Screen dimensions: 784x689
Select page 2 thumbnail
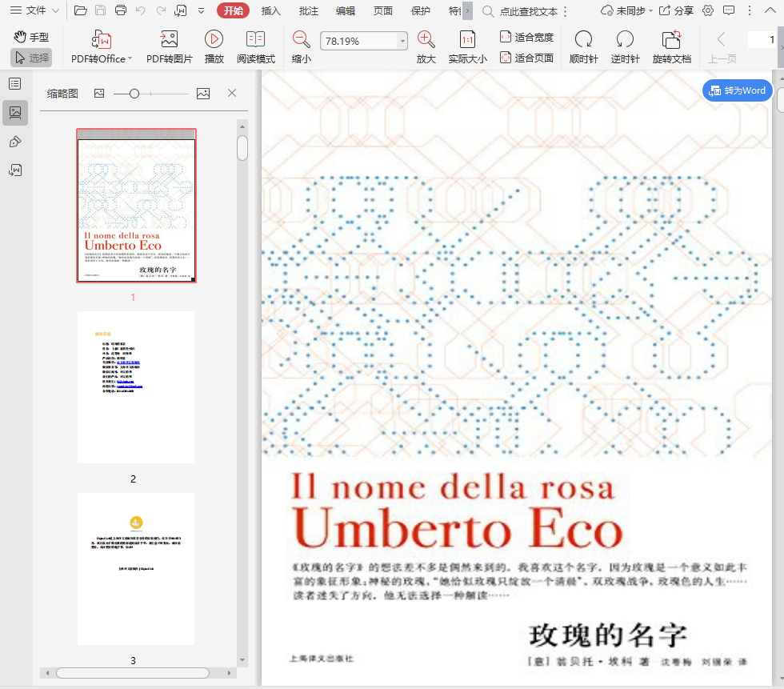point(136,387)
